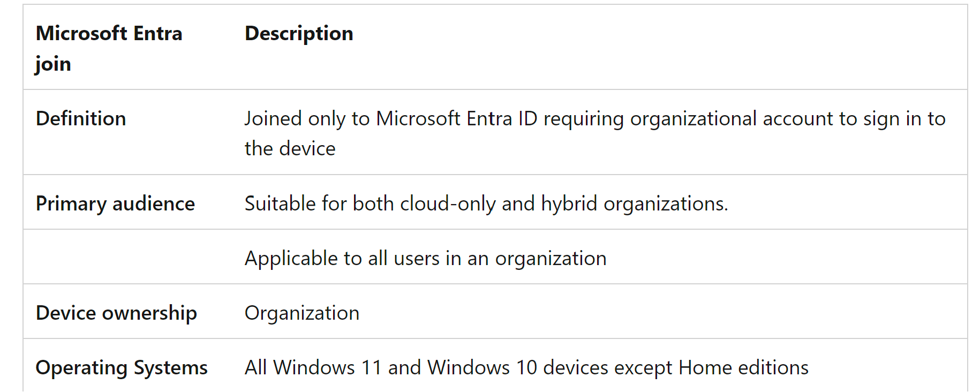Click the word 'join' in the header
The height and width of the screenshot is (392, 980).
[x=53, y=64]
